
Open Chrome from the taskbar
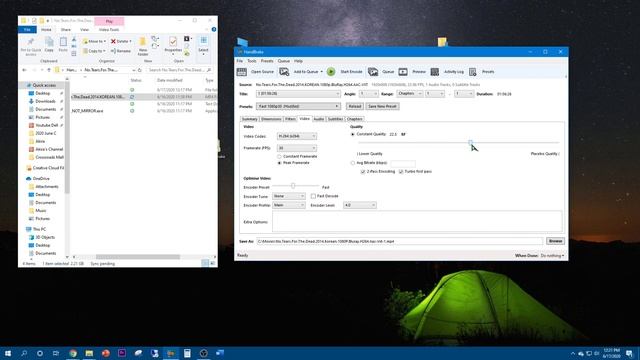(73, 353)
